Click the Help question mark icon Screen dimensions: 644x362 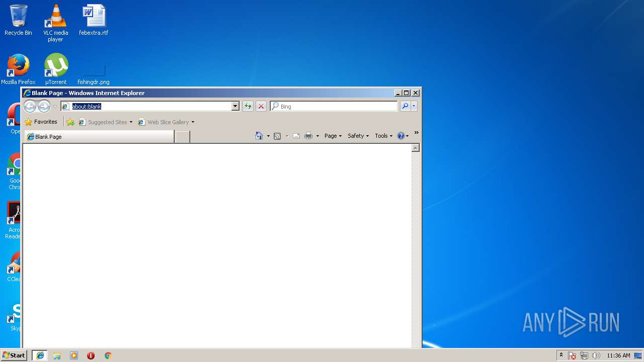(401, 136)
